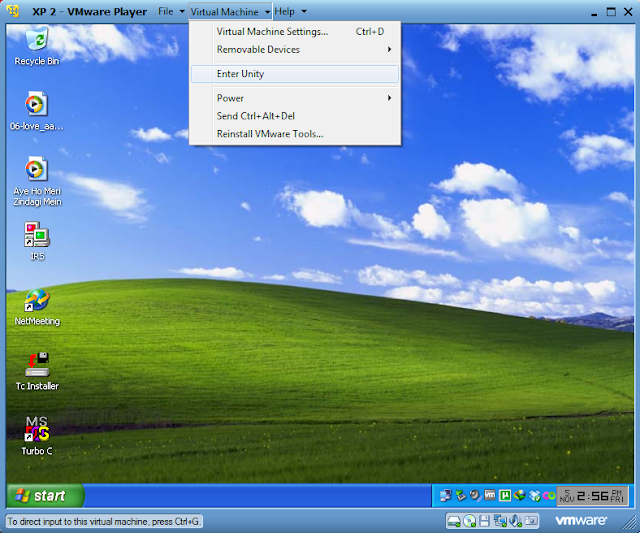Maximize the VMware Player window
This screenshot has width=640, height=533.
click(611, 12)
